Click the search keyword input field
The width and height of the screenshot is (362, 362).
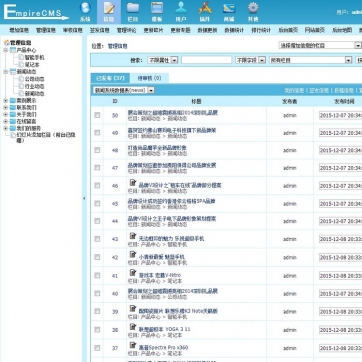(x=206, y=60)
